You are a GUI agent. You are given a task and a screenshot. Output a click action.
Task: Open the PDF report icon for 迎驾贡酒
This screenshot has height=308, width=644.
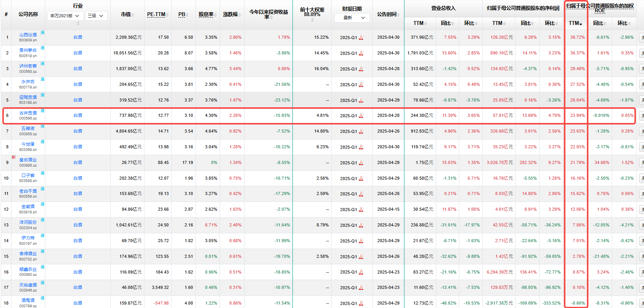[x=361, y=100]
